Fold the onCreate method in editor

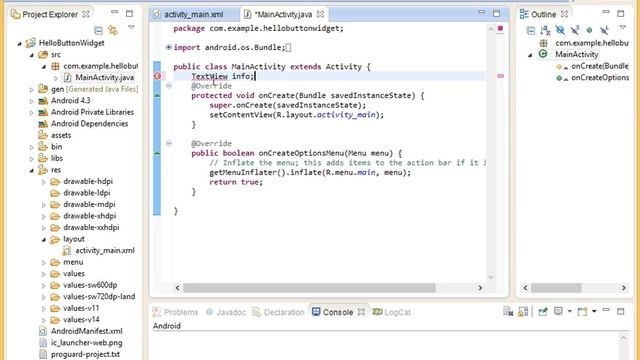[168, 86]
